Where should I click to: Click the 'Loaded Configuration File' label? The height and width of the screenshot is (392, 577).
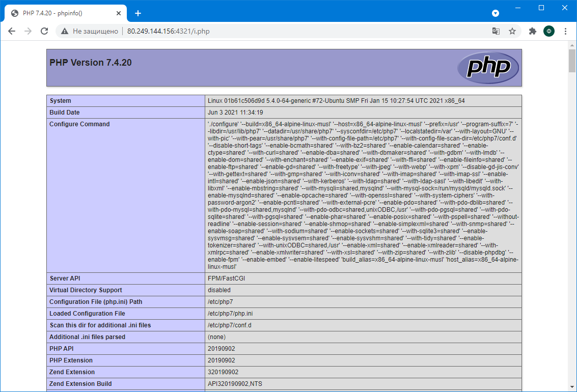[87, 314]
